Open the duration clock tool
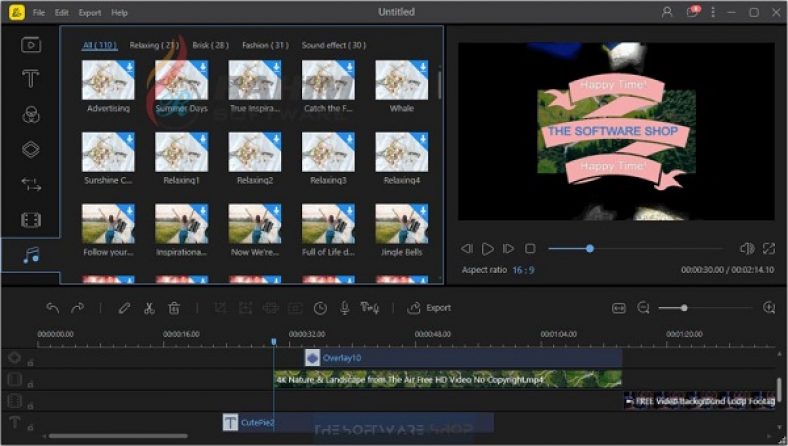The width and height of the screenshot is (788, 446). [x=320, y=308]
